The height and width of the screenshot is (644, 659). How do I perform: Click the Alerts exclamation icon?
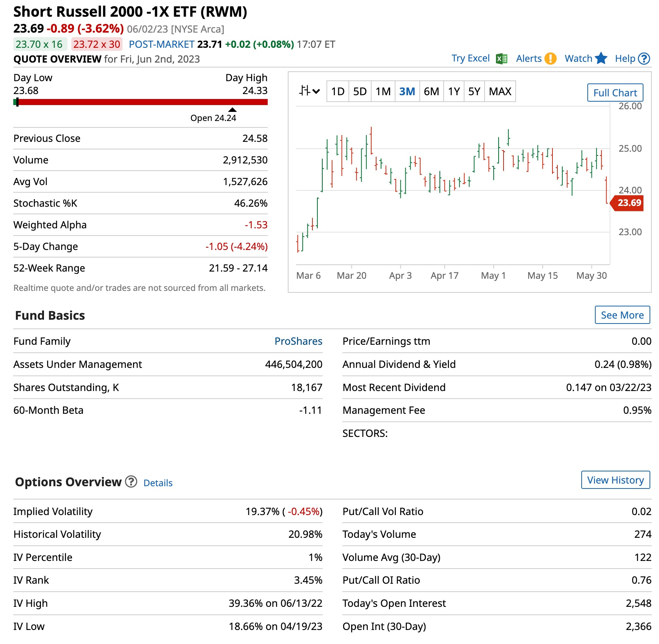[550, 59]
